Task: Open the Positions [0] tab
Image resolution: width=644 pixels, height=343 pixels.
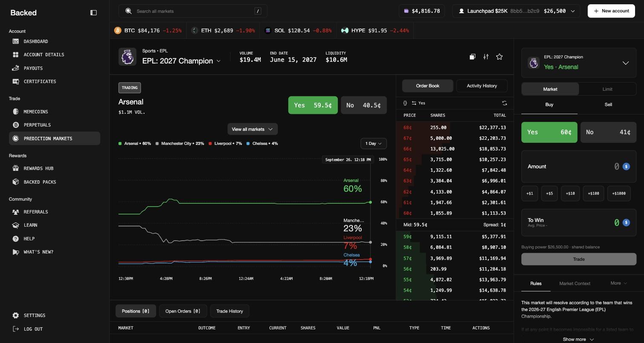Action: (135, 311)
